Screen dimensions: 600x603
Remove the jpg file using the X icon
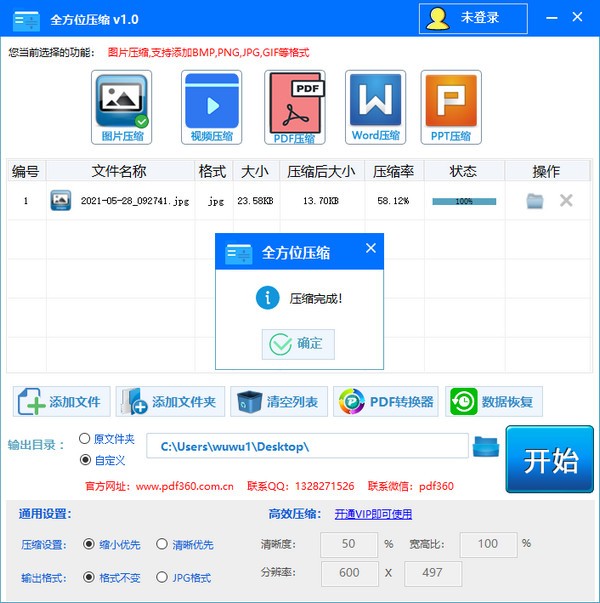(566, 200)
